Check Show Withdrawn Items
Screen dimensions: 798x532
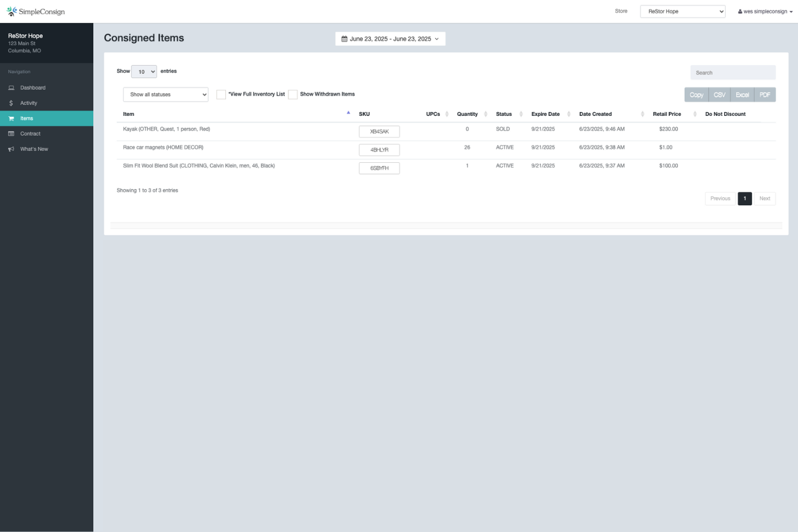[x=293, y=94]
